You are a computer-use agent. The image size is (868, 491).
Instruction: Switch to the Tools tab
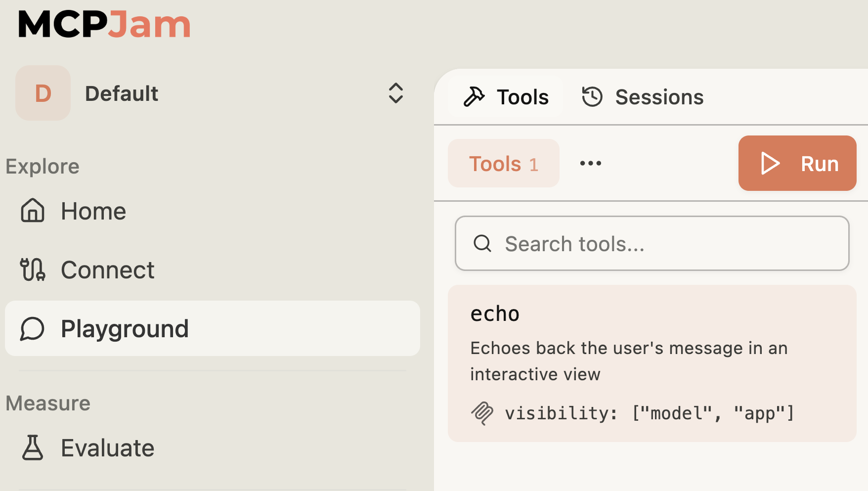pyautogui.click(x=506, y=97)
